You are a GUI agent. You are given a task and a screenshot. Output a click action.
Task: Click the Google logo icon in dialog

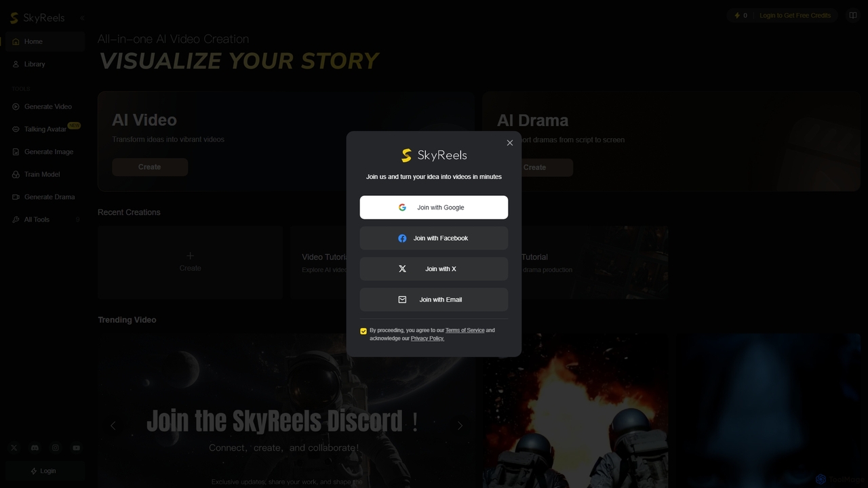[402, 207]
